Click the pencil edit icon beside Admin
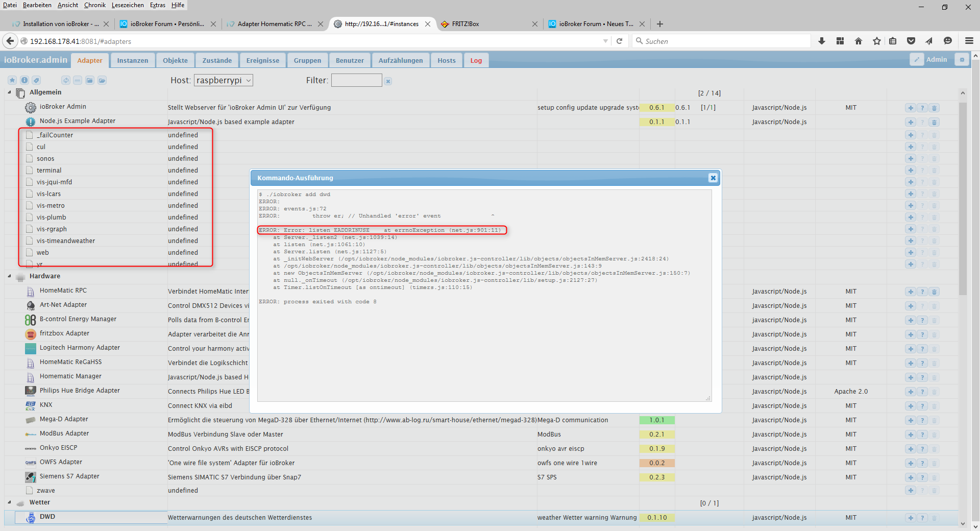980x531 pixels. tap(917, 60)
